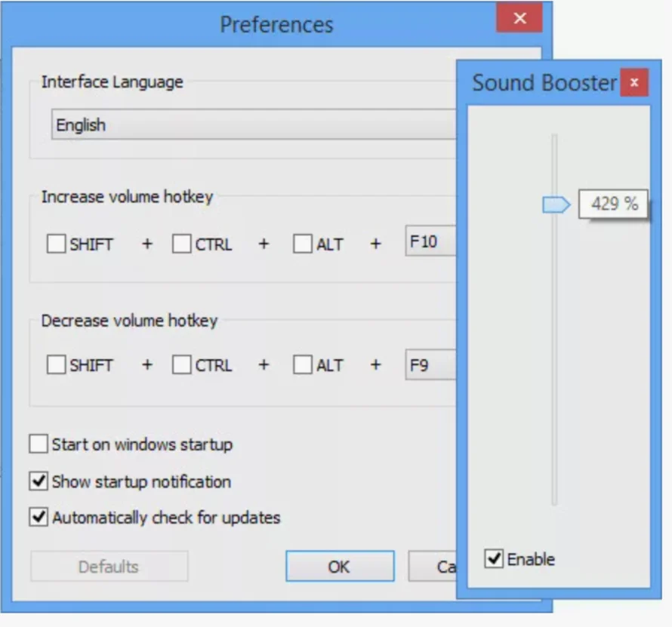672x627 pixels.
Task: Click the Interface Language group label
Action: pos(112,81)
